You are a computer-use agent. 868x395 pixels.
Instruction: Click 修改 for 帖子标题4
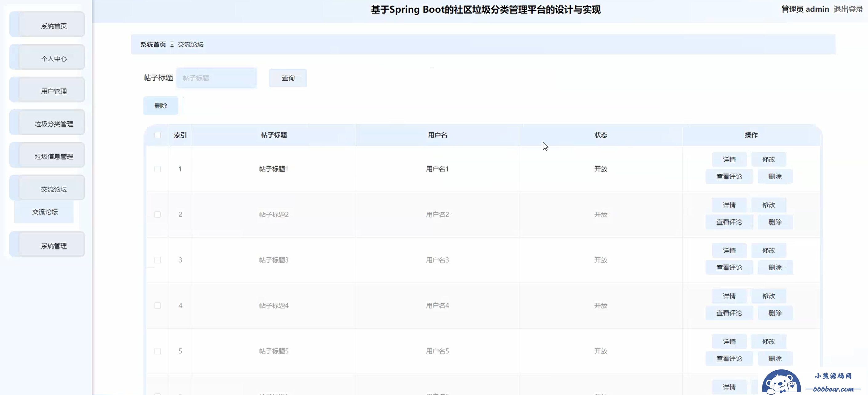[769, 296]
